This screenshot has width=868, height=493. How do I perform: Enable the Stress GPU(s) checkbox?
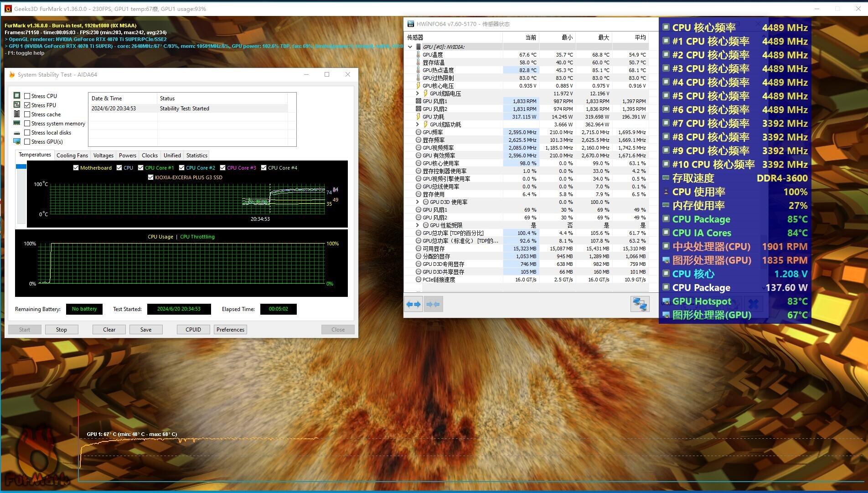tap(27, 141)
